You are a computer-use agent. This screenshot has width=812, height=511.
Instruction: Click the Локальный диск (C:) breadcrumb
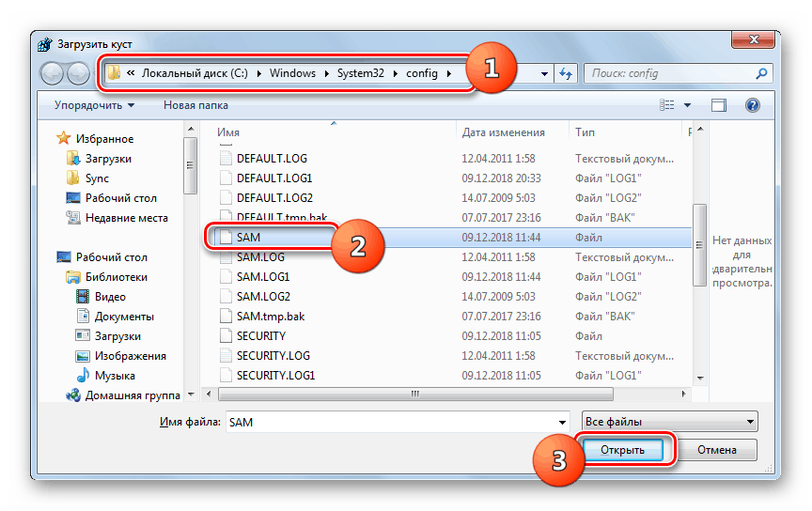point(195,73)
